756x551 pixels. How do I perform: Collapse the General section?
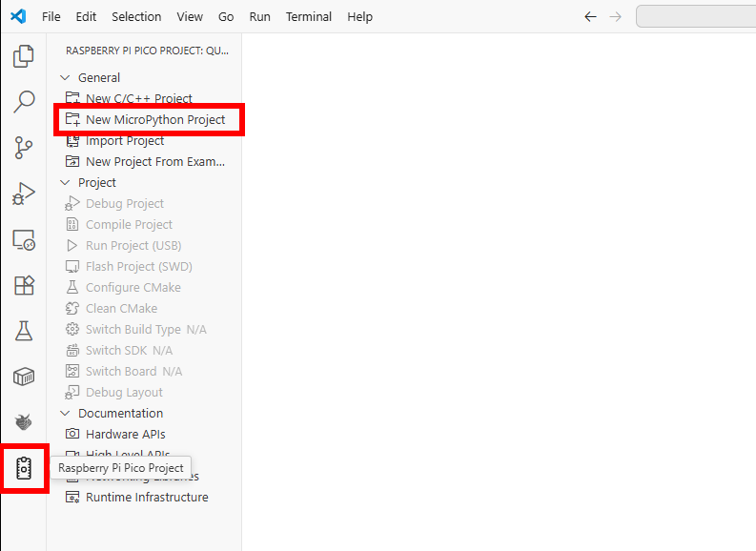[65, 77]
